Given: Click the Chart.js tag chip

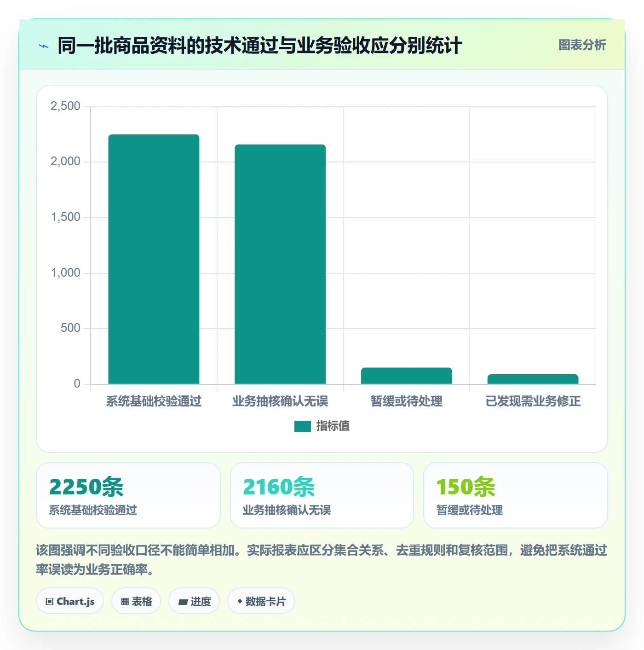Looking at the screenshot, I should tap(70, 601).
